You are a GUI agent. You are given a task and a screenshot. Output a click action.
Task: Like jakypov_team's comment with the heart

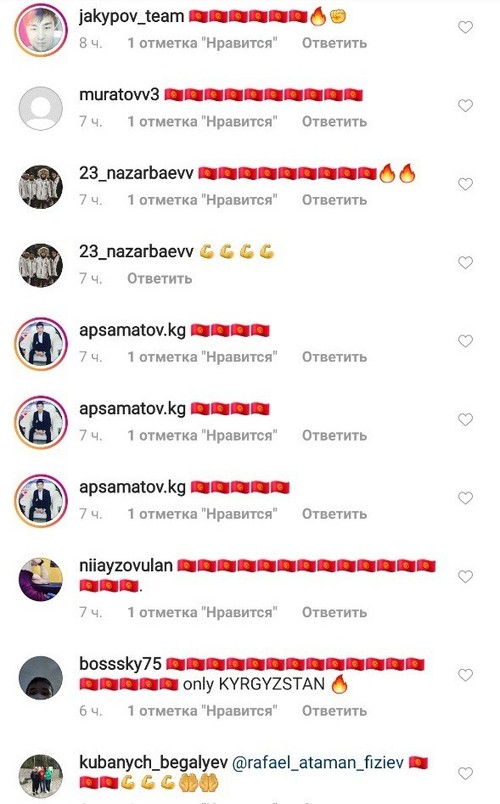(465, 27)
